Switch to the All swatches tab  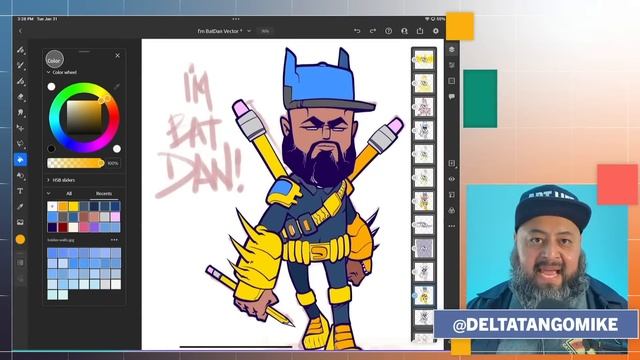[69, 193]
